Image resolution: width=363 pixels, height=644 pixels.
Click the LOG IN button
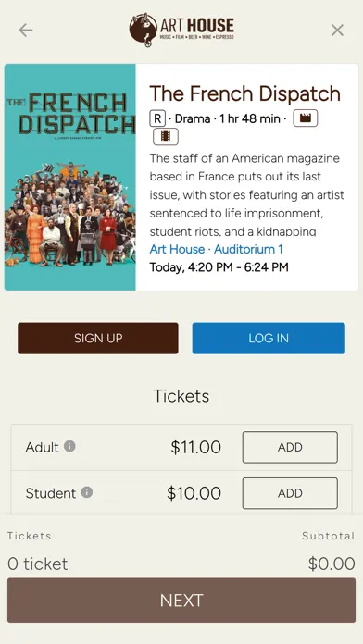pyautogui.click(x=269, y=338)
